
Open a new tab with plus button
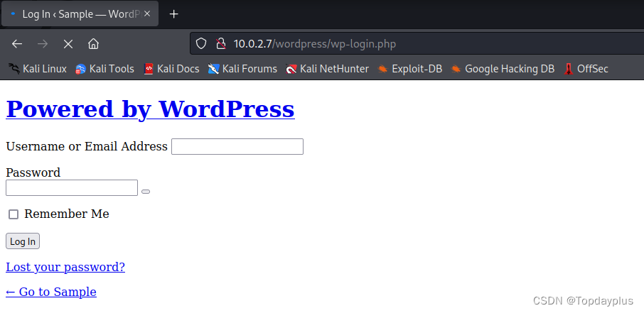click(x=173, y=14)
